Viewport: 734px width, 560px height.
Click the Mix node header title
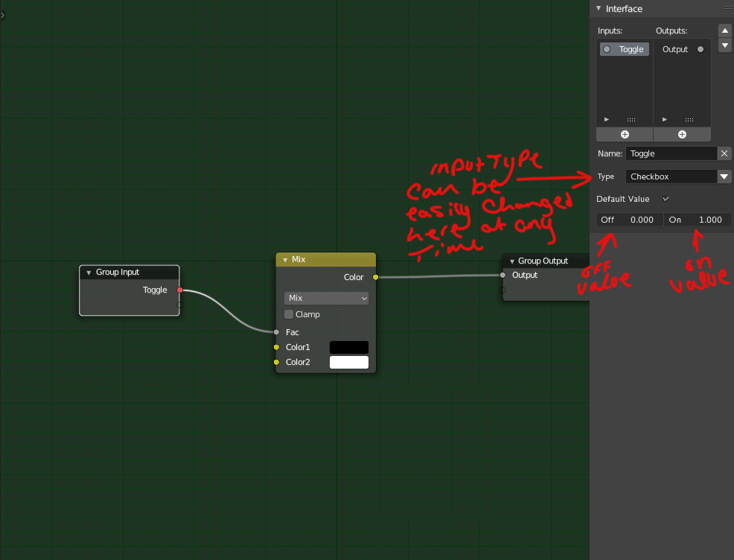(x=299, y=259)
